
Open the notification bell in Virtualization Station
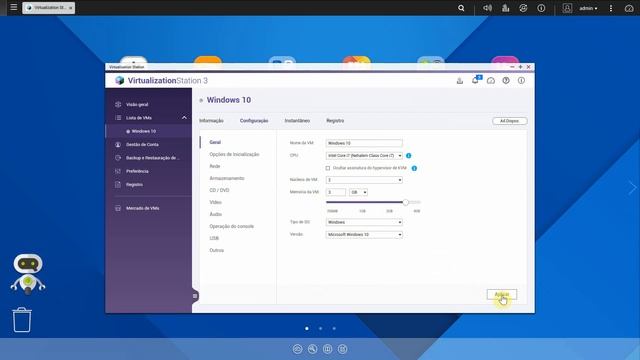(476, 80)
